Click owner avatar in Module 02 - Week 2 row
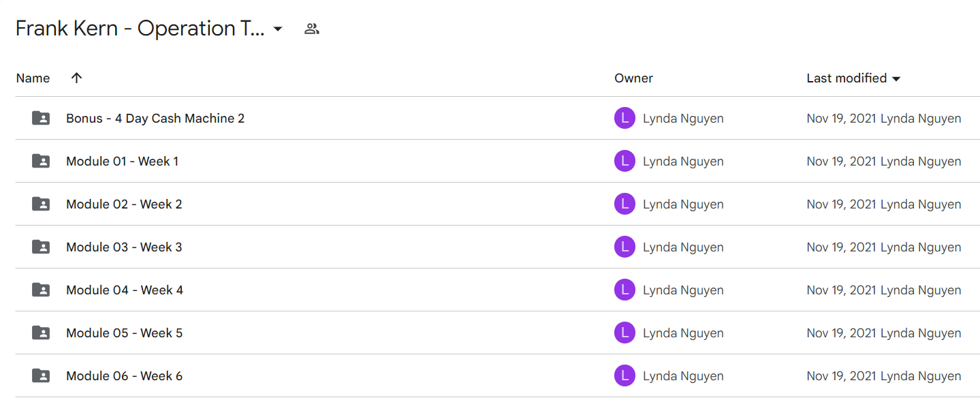980x415 pixels. click(625, 204)
